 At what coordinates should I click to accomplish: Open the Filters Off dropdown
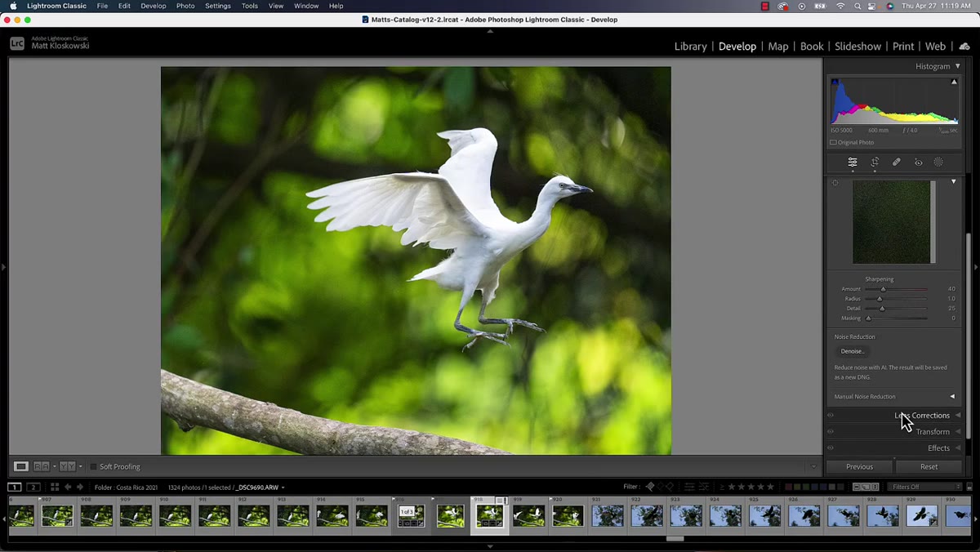924,487
